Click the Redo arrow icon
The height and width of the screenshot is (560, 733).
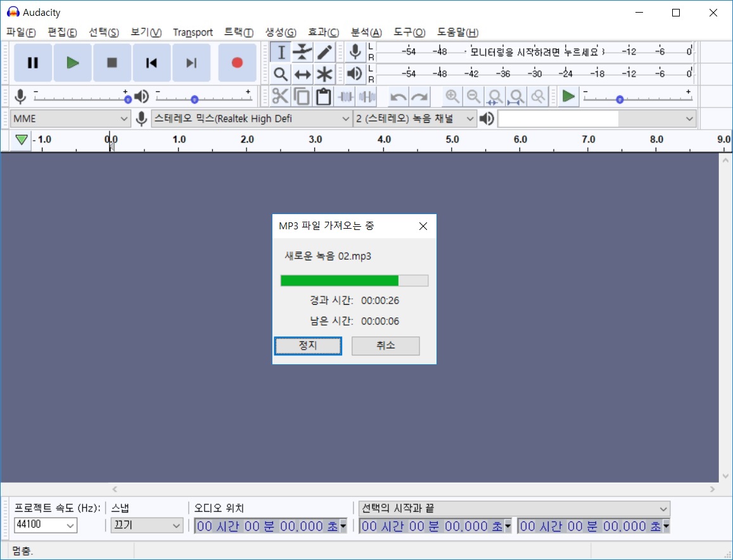(420, 97)
